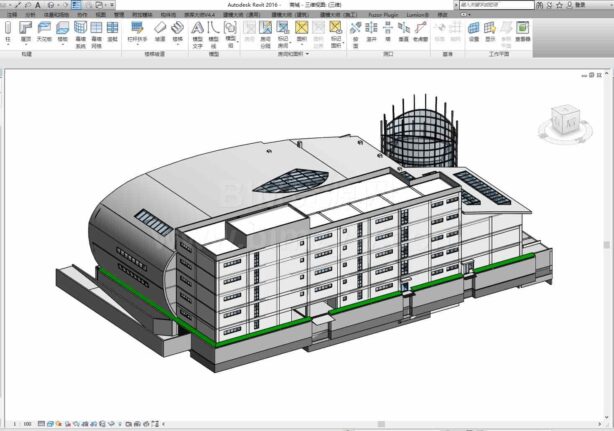The image size is (614, 431).
Task: Select the 房间分隔 (Room Separator) tool
Action: [x=265, y=35]
